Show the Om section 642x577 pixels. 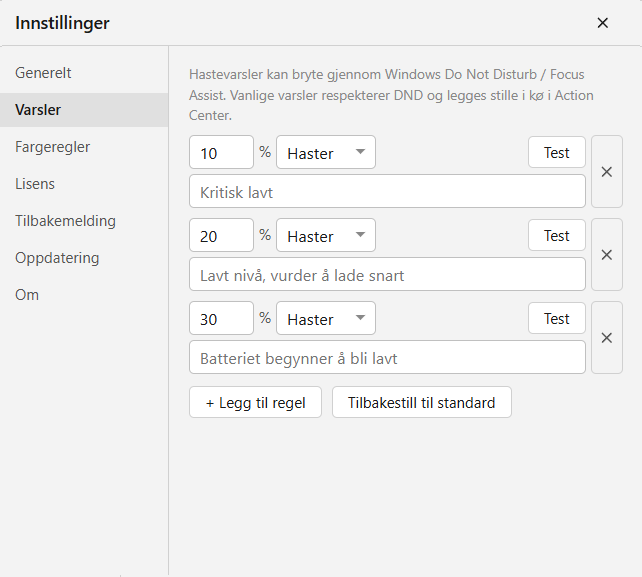84,295
